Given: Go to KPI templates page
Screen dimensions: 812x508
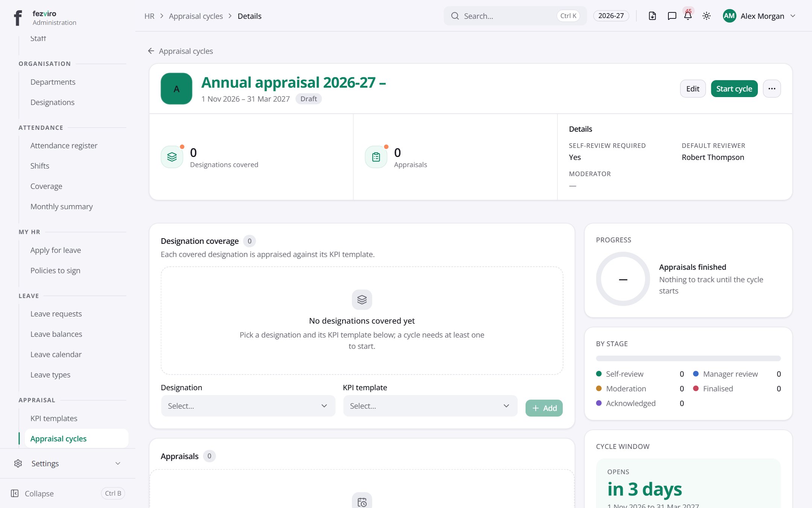Looking at the screenshot, I should click(x=54, y=418).
